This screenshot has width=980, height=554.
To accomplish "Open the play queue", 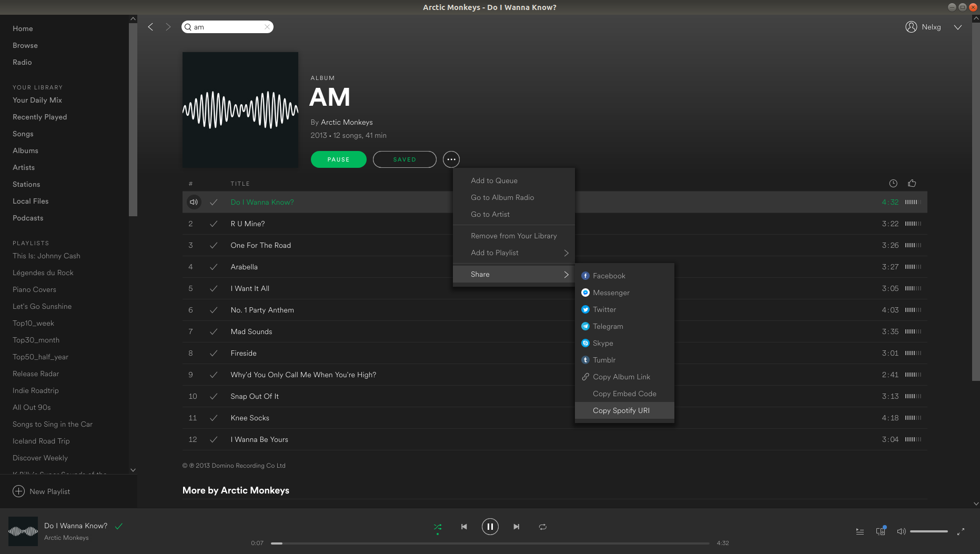I will [860, 532].
